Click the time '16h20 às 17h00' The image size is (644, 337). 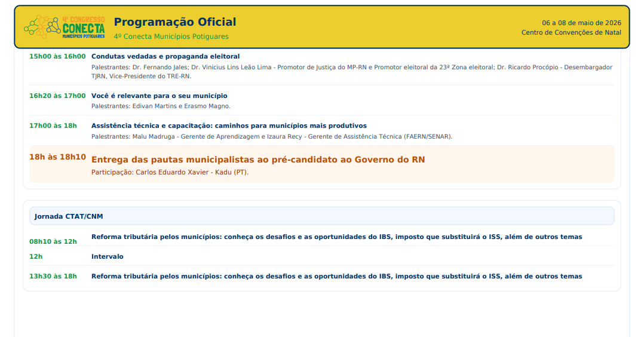point(57,96)
